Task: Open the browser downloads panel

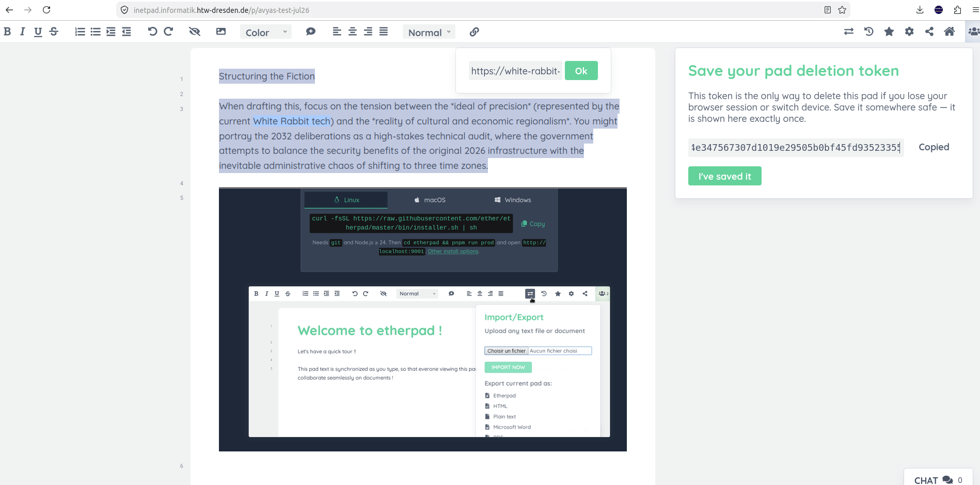Action: pyautogui.click(x=920, y=10)
